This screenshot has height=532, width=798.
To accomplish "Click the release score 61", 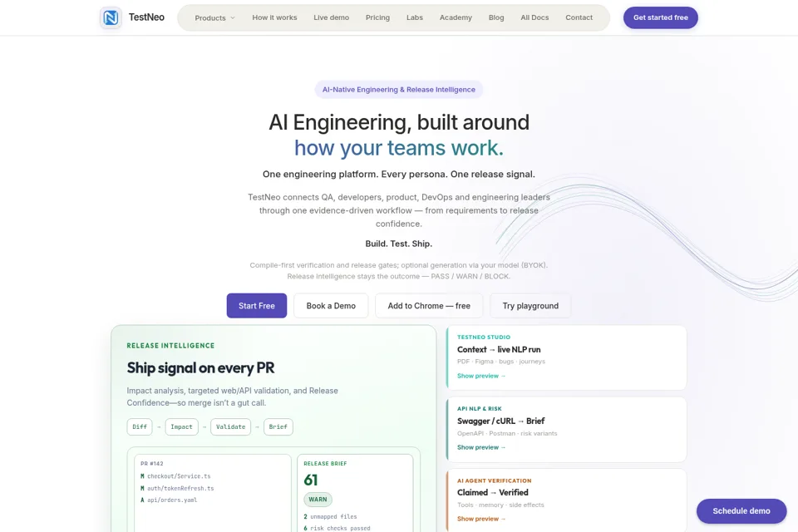I will click(x=310, y=480).
